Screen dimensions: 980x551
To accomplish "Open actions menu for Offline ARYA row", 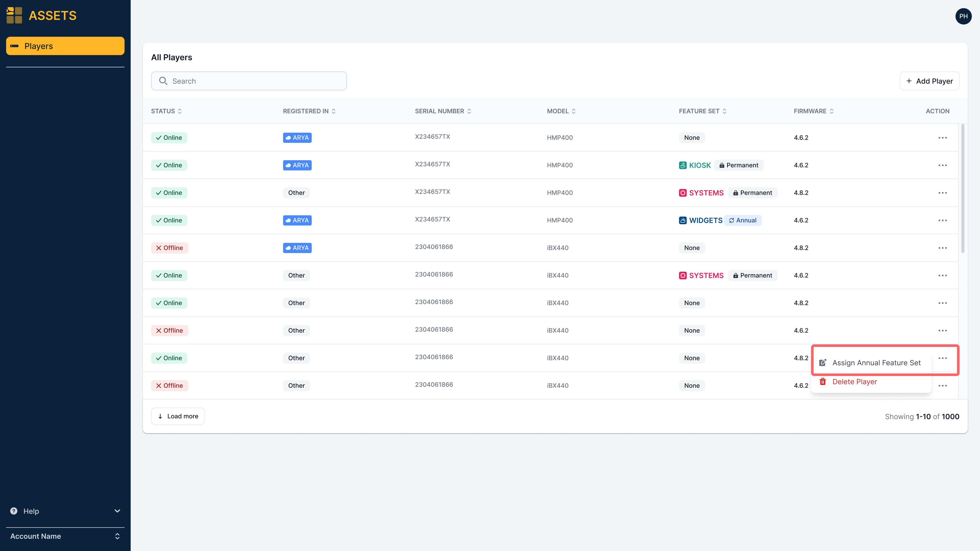I will pyautogui.click(x=942, y=248).
